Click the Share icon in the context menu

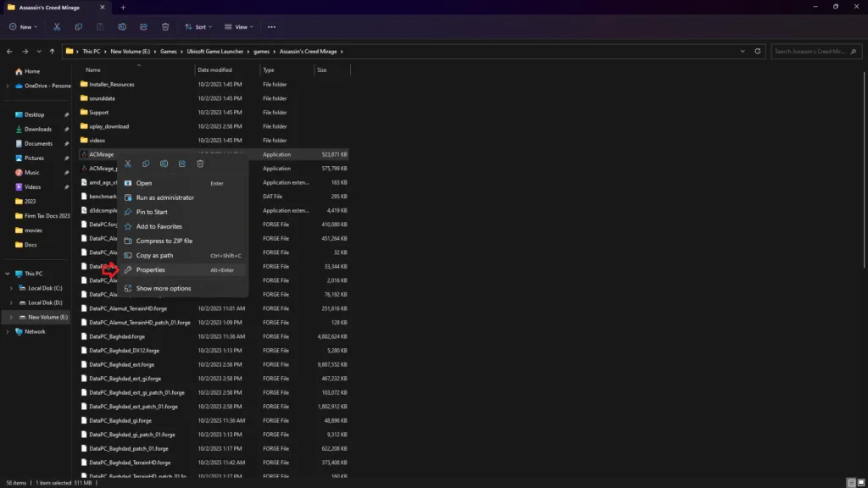pos(182,164)
